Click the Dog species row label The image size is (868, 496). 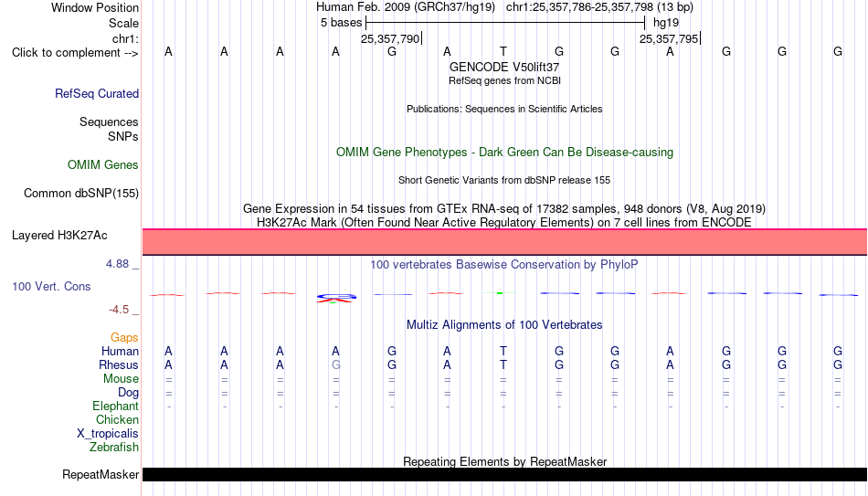coord(128,393)
